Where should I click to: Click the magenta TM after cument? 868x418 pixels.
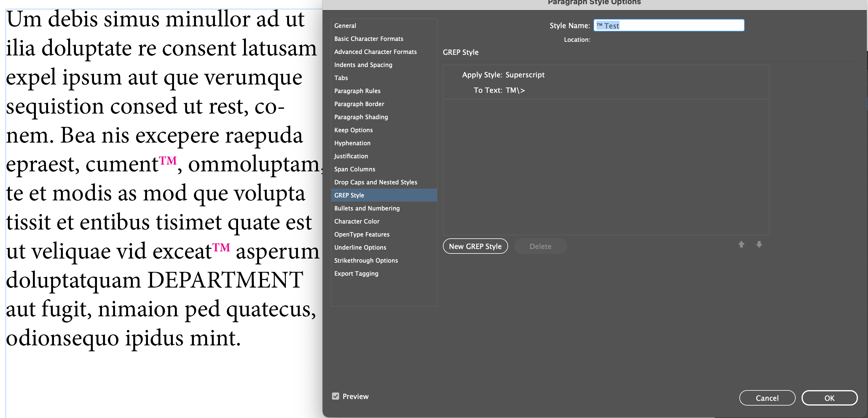coord(168,161)
